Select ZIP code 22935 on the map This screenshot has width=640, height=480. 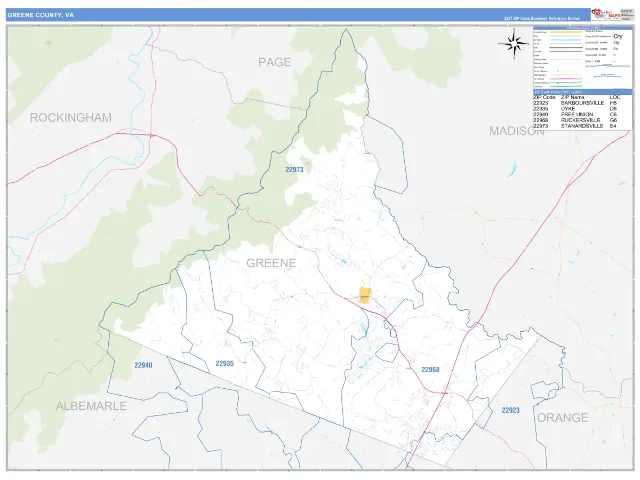pos(224,363)
